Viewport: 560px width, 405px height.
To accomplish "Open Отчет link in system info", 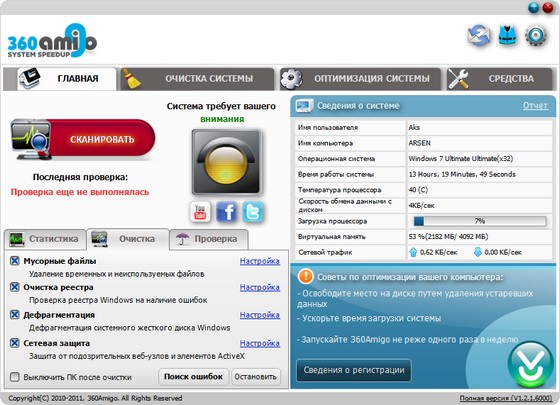I will coord(535,105).
